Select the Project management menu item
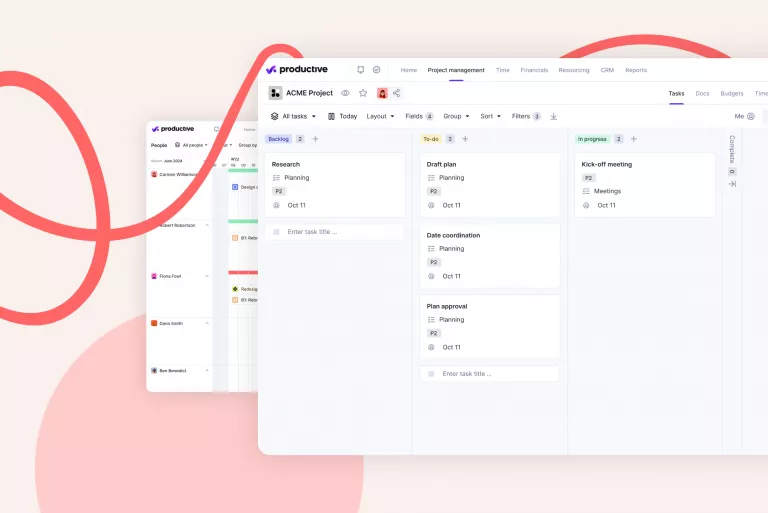 pos(456,70)
